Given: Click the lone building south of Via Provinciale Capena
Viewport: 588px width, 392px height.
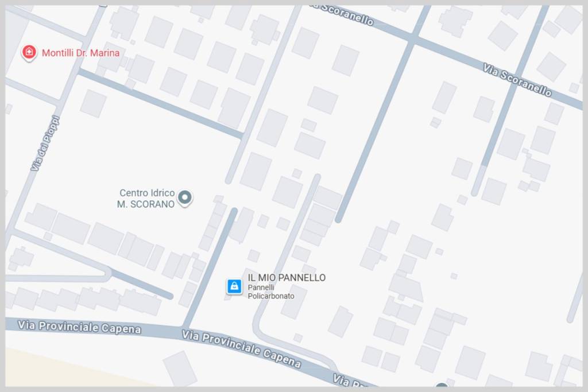Looking at the screenshot, I should coord(180,368).
